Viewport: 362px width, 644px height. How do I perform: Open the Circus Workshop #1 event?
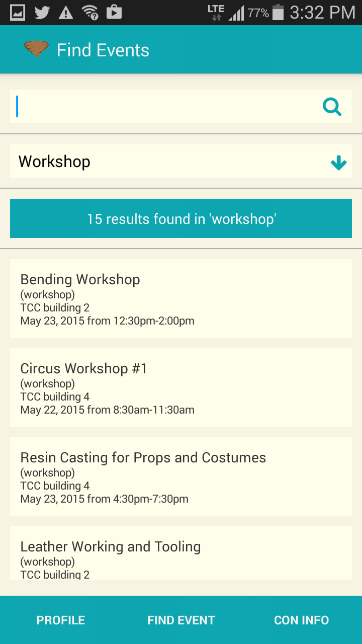click(x=181, y=388)
